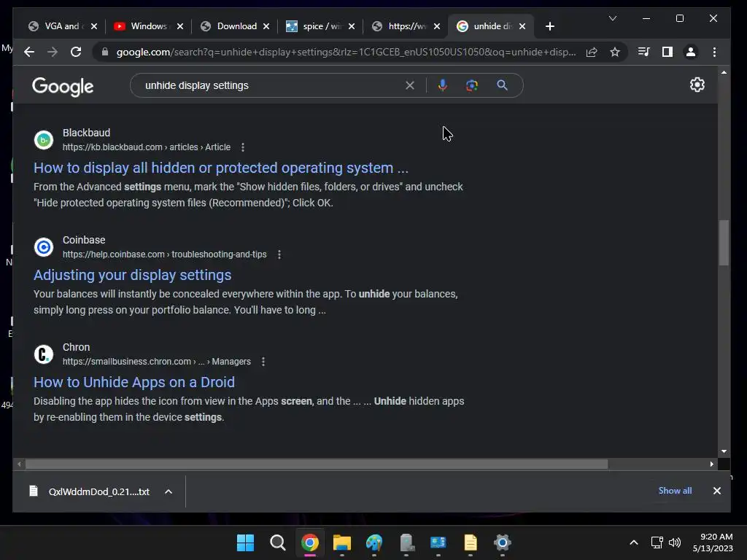This screenshot has width=747, height=560.
Task: Go back to the previous page
Action: (x=29, y=52)
